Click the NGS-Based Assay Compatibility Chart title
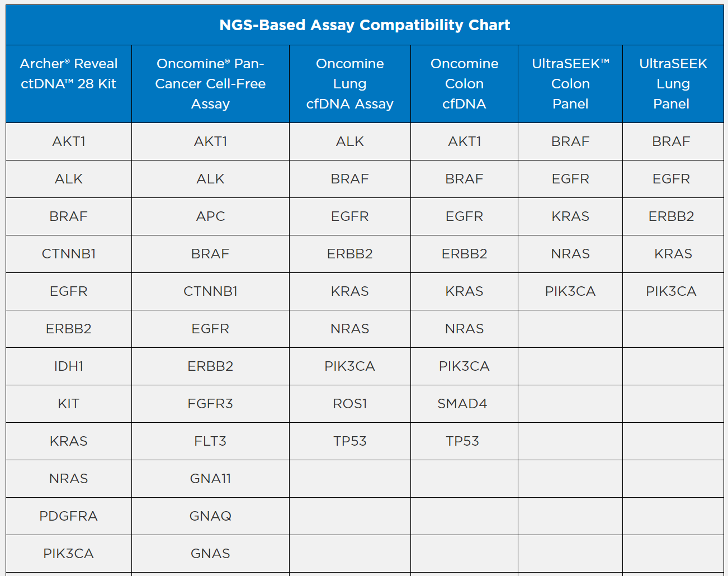Screen dimensions: 728x576 [364, 25]
